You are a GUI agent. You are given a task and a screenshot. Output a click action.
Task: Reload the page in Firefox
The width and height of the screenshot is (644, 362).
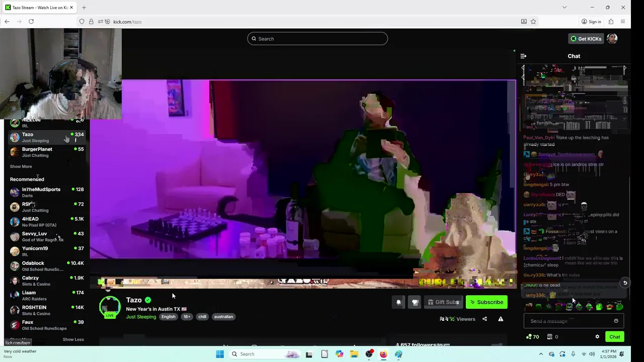click(31, 22)
